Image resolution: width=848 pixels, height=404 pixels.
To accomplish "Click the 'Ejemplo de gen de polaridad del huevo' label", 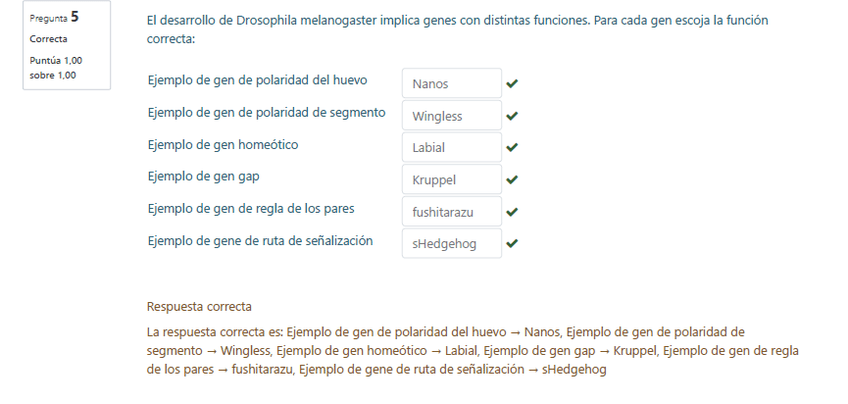I will pos(256,80).
